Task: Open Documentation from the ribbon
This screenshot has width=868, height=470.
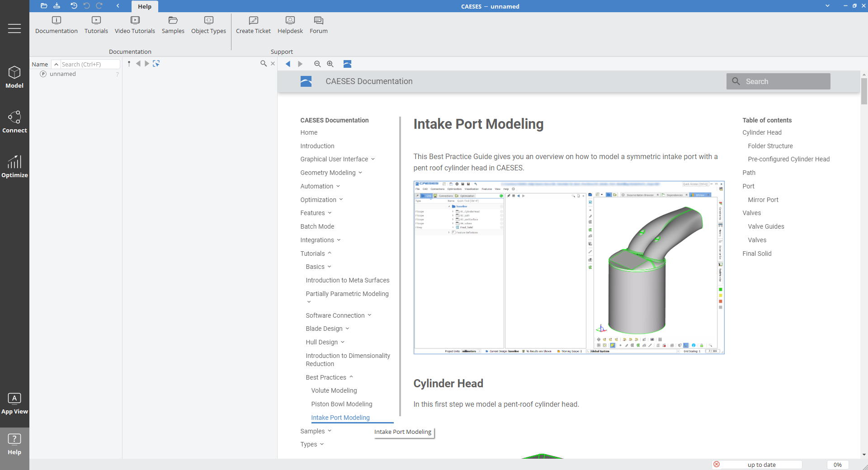Action: coord(57,25)
